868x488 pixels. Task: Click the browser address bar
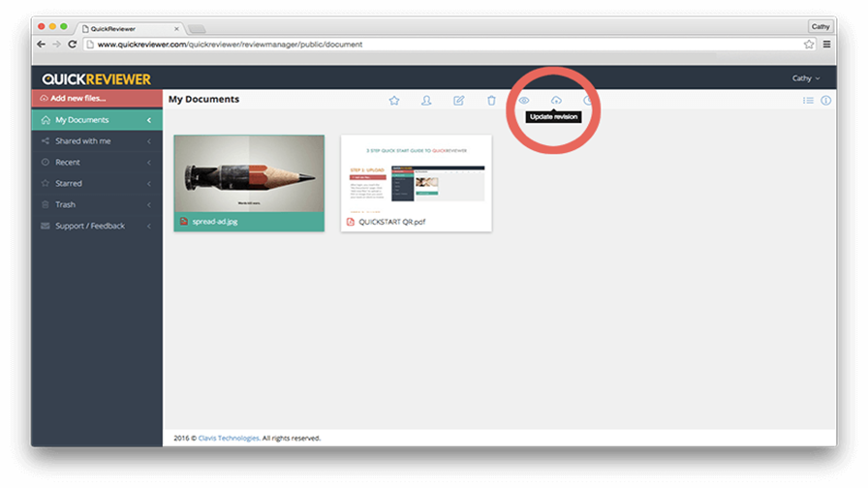coord(449,45)
